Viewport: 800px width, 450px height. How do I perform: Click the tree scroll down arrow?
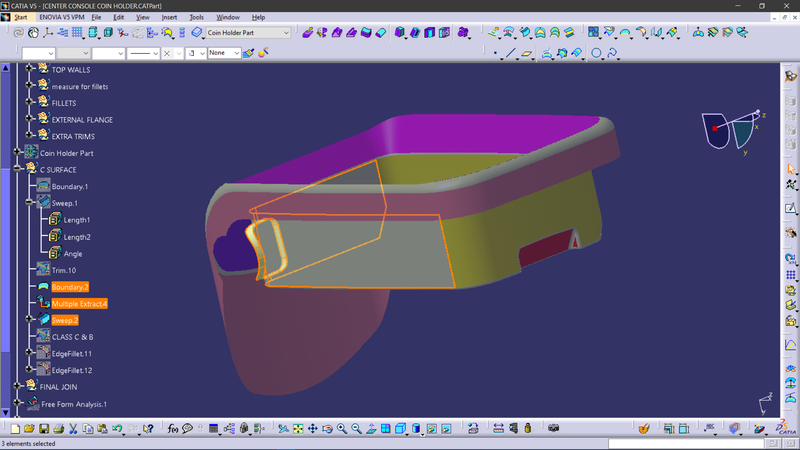5,412
